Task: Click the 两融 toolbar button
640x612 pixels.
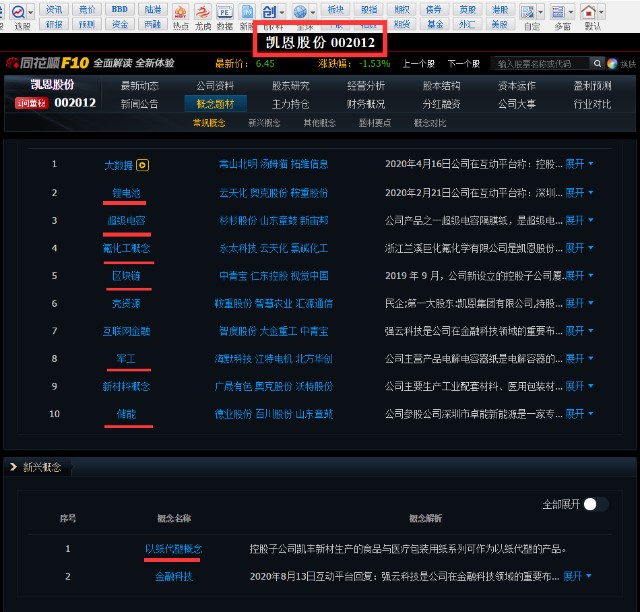Action: [x=153, y=24]
